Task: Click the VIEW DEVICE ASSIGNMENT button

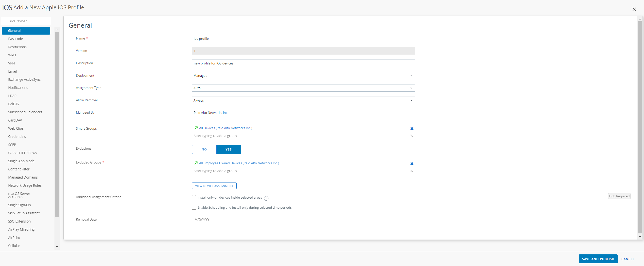Action: tap(214, 185)
